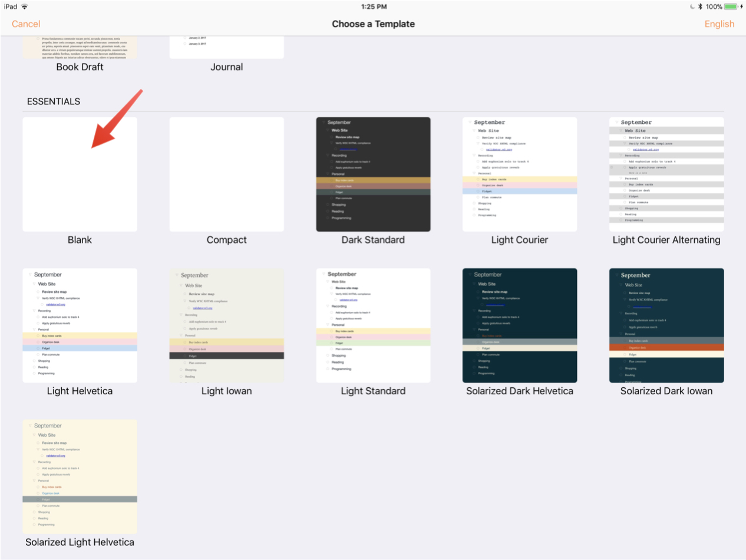Open Light Courier Alternating template
The image size is (746, 560).
666,174
